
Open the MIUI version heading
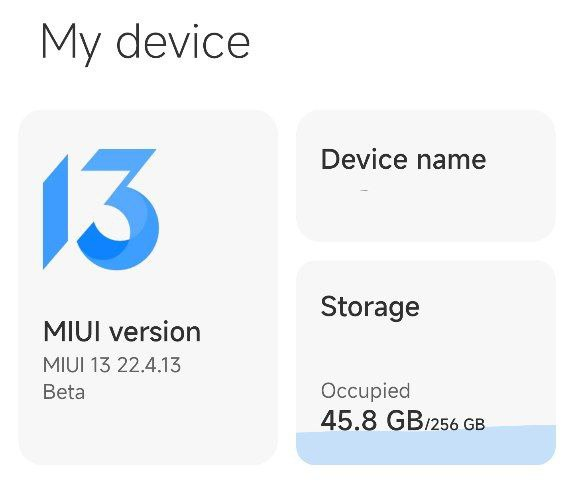pos(122,332)
